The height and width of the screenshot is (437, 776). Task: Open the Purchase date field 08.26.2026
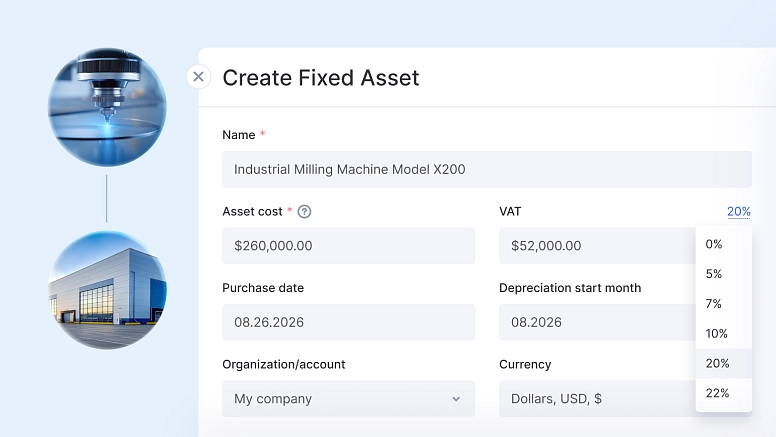[348, 322]
